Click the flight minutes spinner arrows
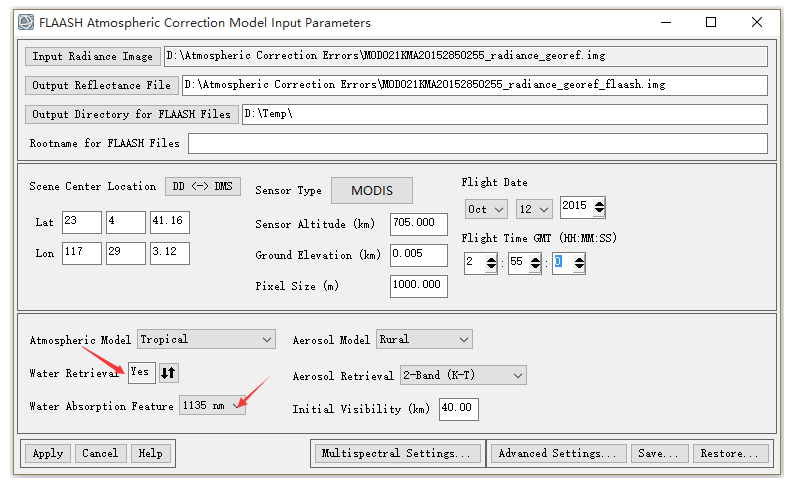Viewport: 799px width, 481px height. point(535,263)
